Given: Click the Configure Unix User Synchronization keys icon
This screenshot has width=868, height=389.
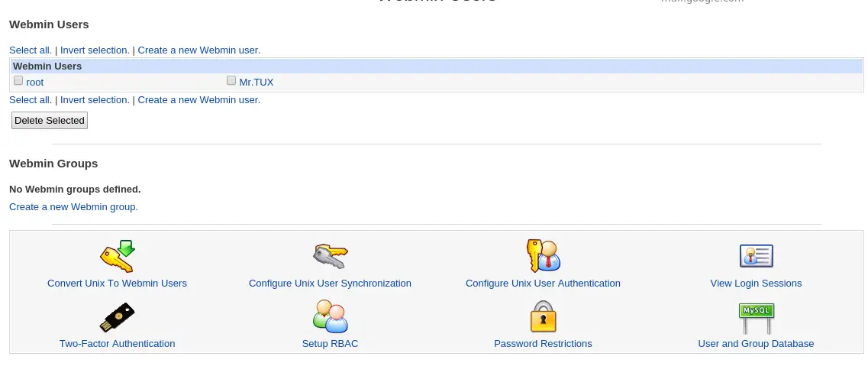Looking at the screenshot, I should 331,256.
